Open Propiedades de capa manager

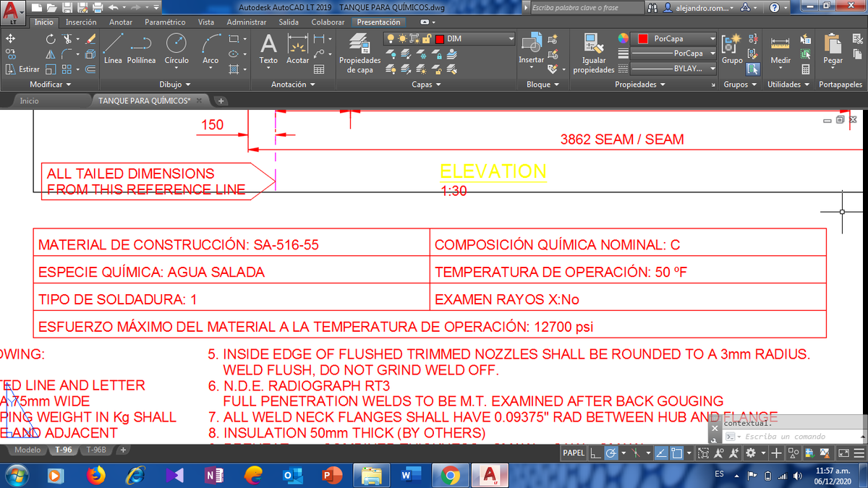click(x=359, y=53)
